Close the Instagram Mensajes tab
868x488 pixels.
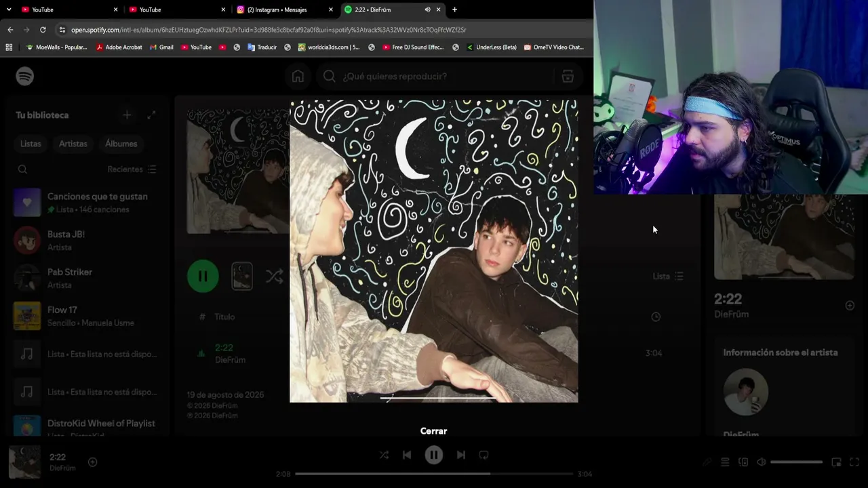[331, 9]
